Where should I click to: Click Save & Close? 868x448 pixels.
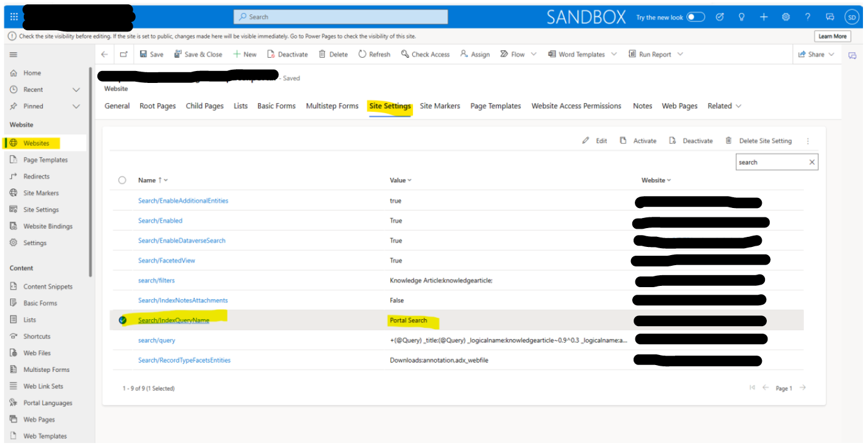tap(199, 55)
